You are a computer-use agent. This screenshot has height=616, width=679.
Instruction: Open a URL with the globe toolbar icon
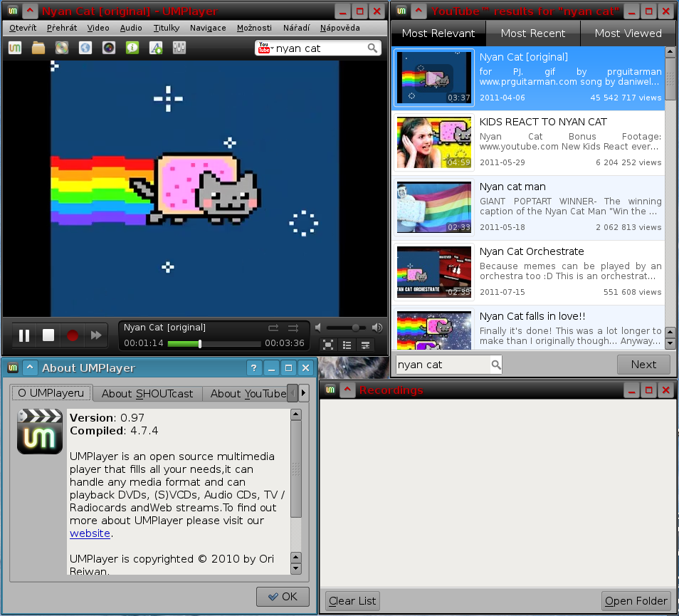[x=85, y=48]
